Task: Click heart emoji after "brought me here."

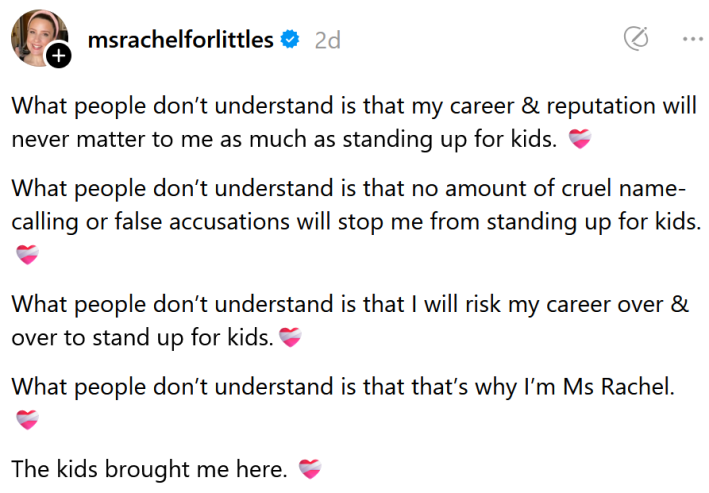Action: [x=311, y=467]
